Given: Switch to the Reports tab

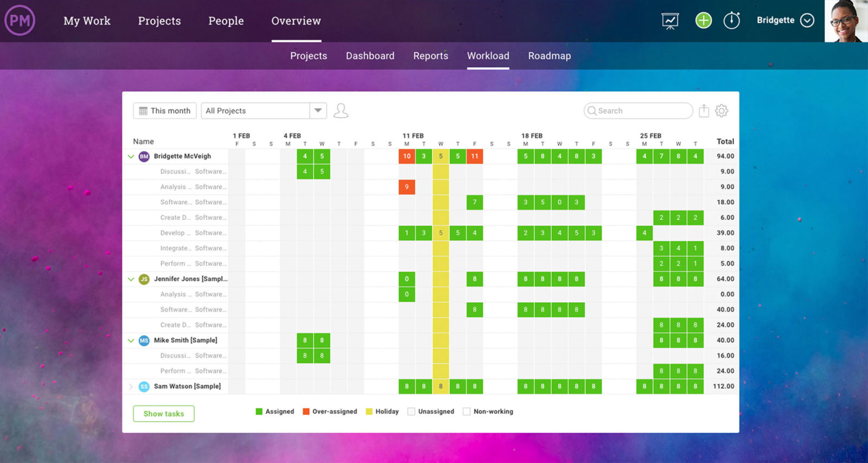Looking at the screenshot, I should pyautogui.click(x=431, y=56).
